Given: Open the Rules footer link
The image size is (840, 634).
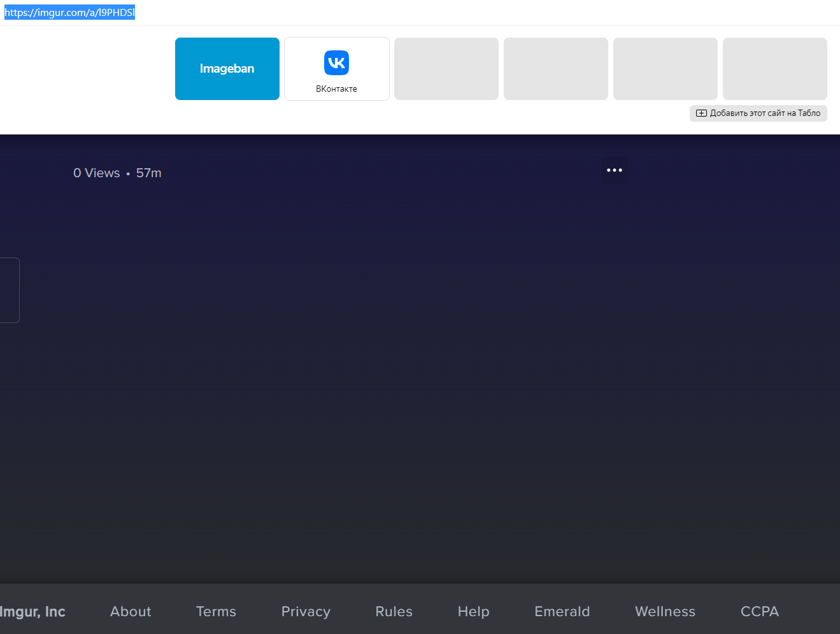Looking at the screenshot, I should [394, 612].
